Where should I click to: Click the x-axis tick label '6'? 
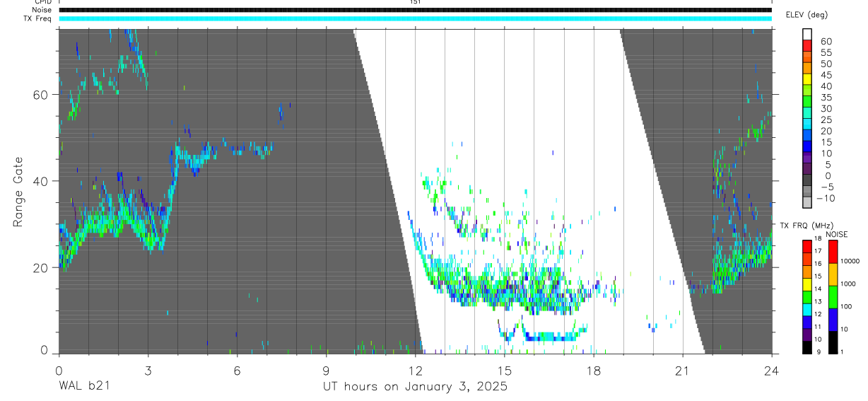(x=237, y=370)
